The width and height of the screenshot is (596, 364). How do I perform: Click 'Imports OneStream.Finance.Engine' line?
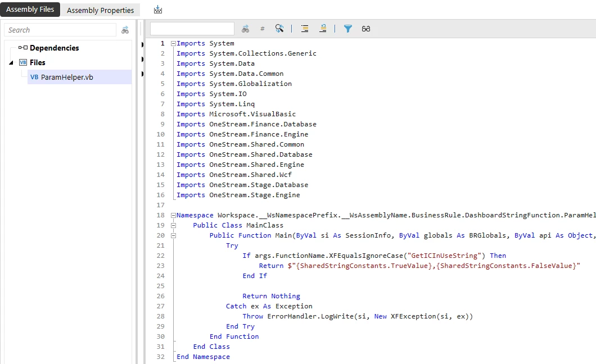(x=242, y=134)
